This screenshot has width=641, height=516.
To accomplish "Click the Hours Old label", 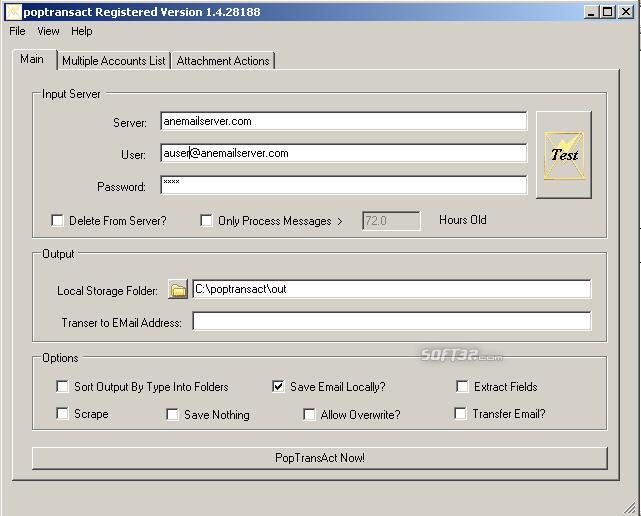I will (463, 220).
